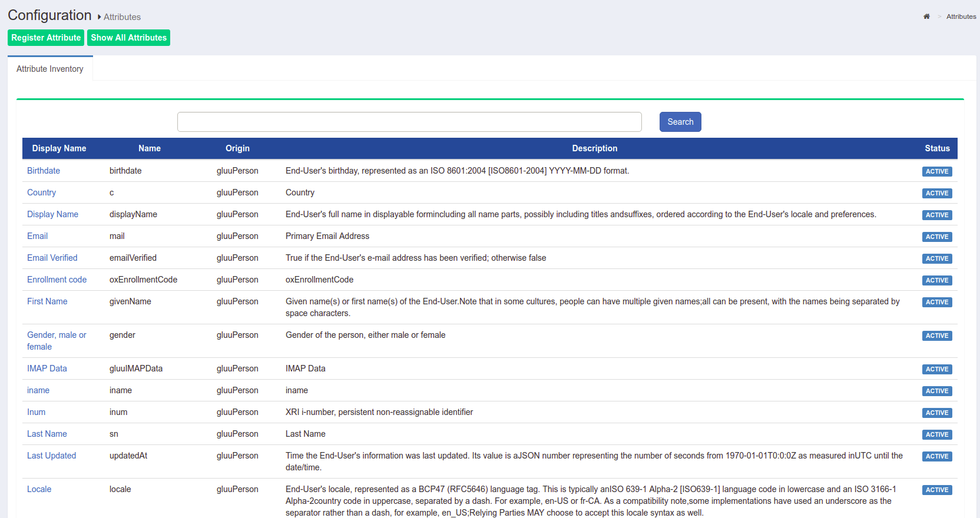Image resolution: width=980 pixels, height=518 pixels.
Task: Click Show All Attributes button
Action: coord(128,38)
